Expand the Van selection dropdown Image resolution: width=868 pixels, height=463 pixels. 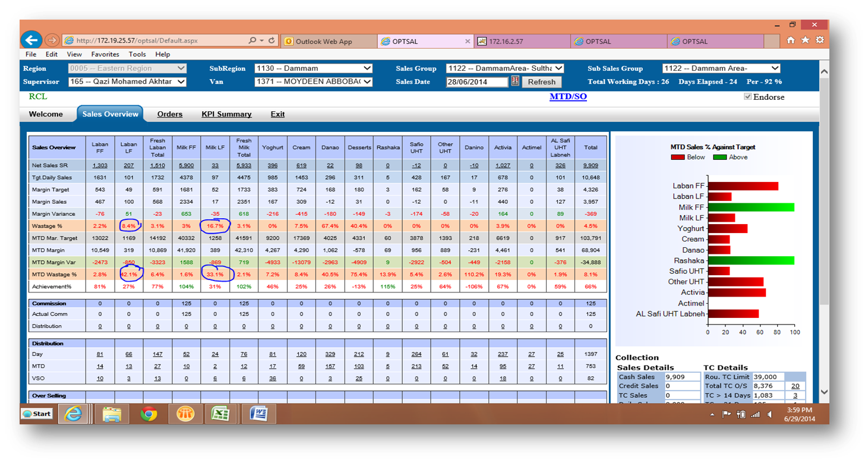coord(367,81)
